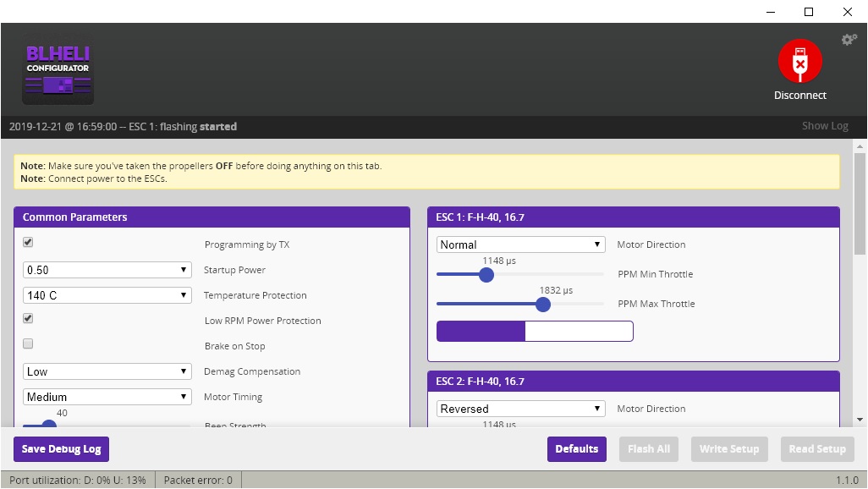
Task: Click the ESC 2: F-H-40, 16.7 header
Action: tap(634, 381)
